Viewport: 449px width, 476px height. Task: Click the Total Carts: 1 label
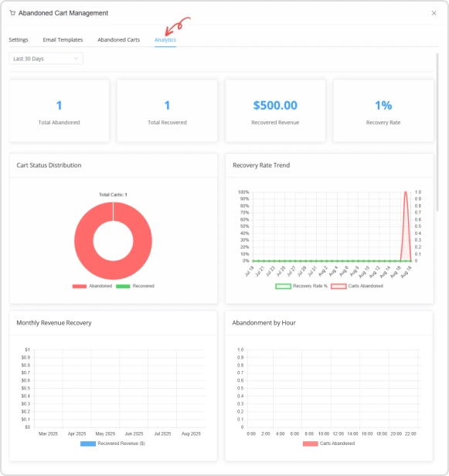pos(113,195)
